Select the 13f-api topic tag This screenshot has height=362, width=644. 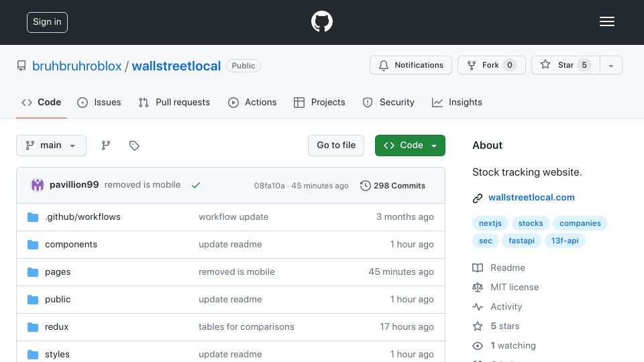pyautogui.click(x=565, y=241)
